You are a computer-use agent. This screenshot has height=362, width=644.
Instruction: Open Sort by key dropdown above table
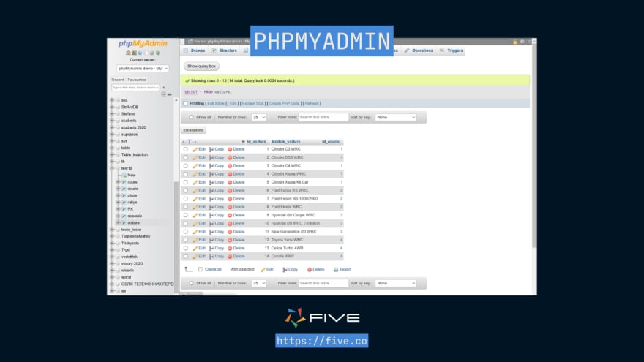tap(395, 118)
